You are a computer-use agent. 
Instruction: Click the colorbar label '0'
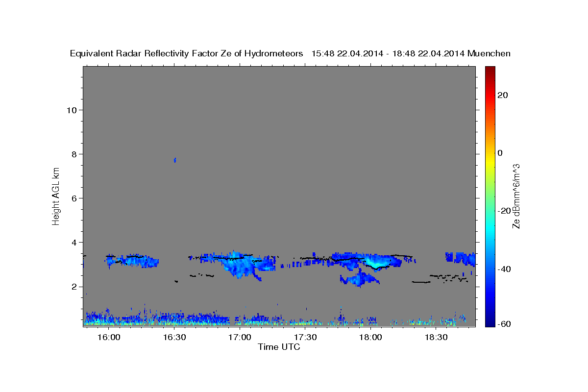(500, 153)
